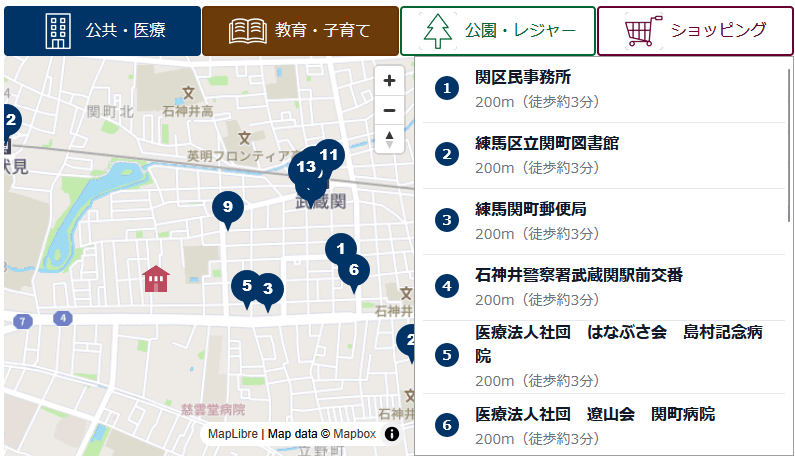Click list badge number 6
Screen dimensions: 795x458
point(447,425)
